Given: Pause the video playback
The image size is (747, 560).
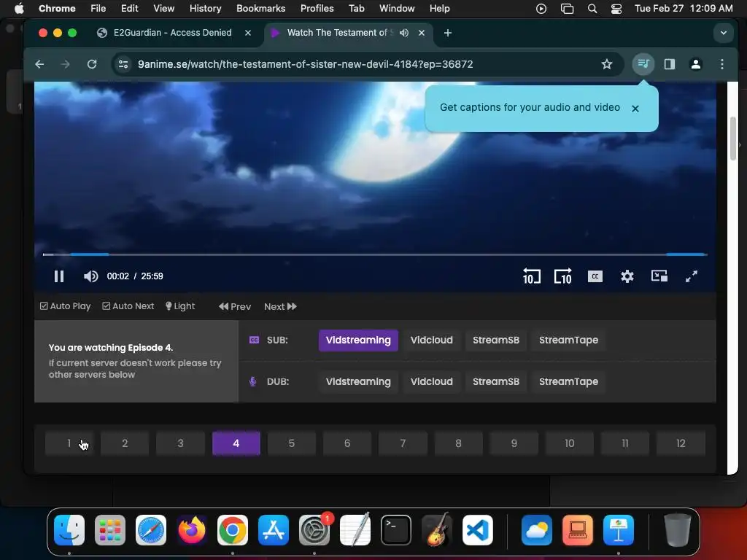Looking at the screenshot, I should point(58,276).
